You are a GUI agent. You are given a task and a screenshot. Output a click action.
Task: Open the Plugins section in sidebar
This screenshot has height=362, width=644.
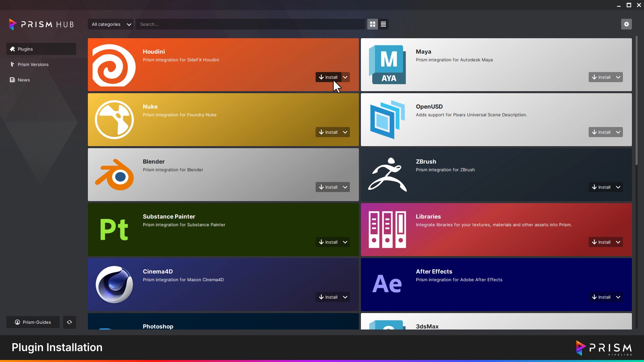[x=41, y=49]
